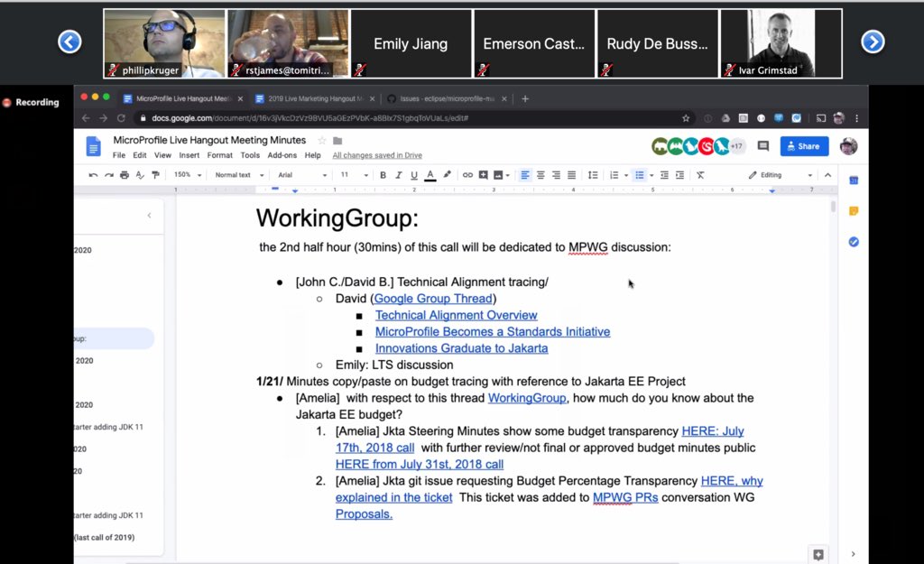The image size is (924, 564).
Task: Open Technical Alignment Overview link
Action: (x=456, y=315)
